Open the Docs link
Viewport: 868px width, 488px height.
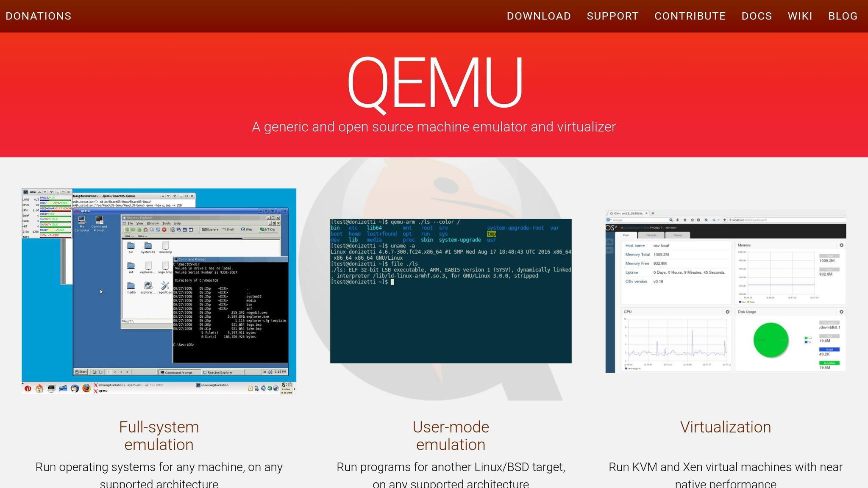pyautogui.click(x=757, y=16)
